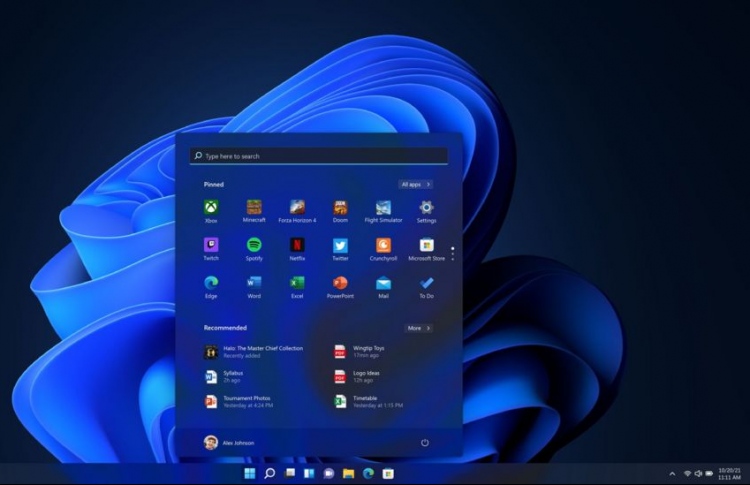Open PowerPoint from pinned apps
Viewport: 750px width, 485px height.
pyautogui.click(x=340, y=283)
